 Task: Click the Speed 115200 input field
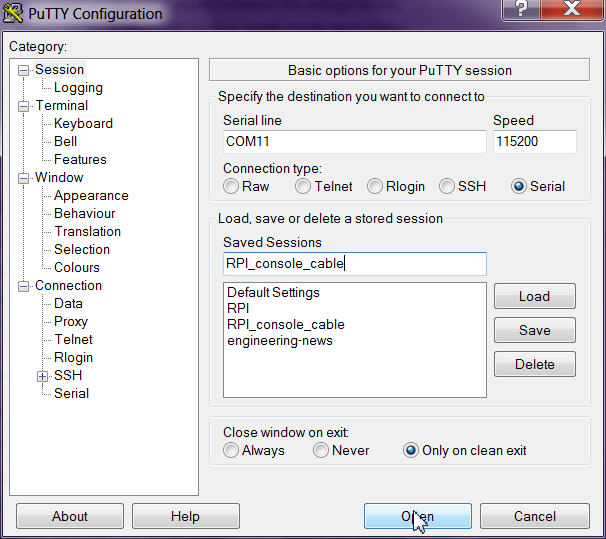click(534, 142)
